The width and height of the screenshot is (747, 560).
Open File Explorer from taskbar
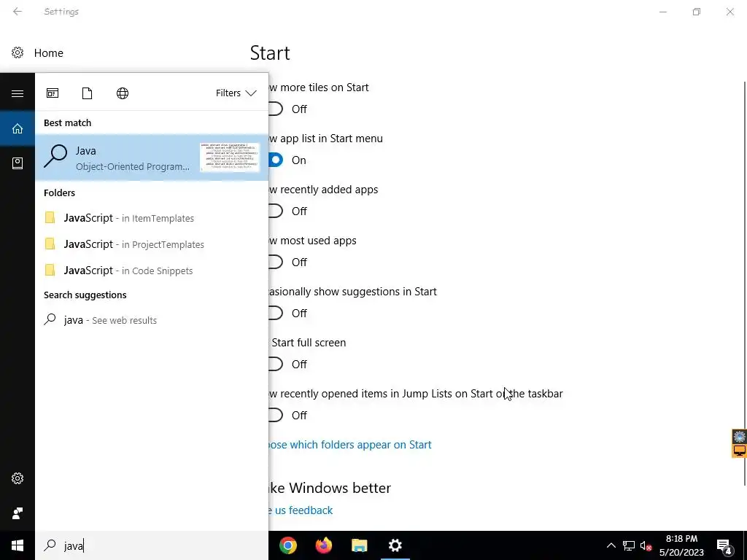coord(360,545)
